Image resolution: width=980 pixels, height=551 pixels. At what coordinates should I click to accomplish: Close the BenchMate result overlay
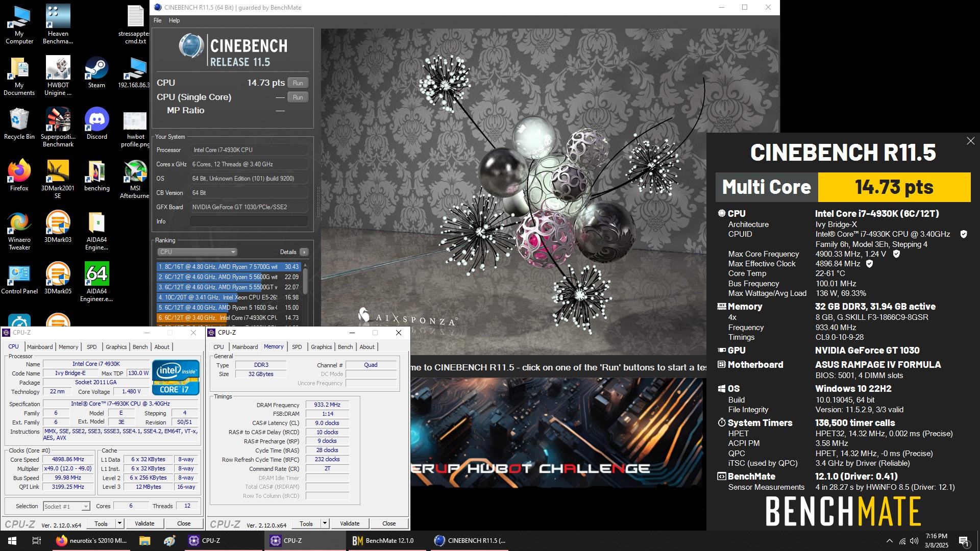970,141
